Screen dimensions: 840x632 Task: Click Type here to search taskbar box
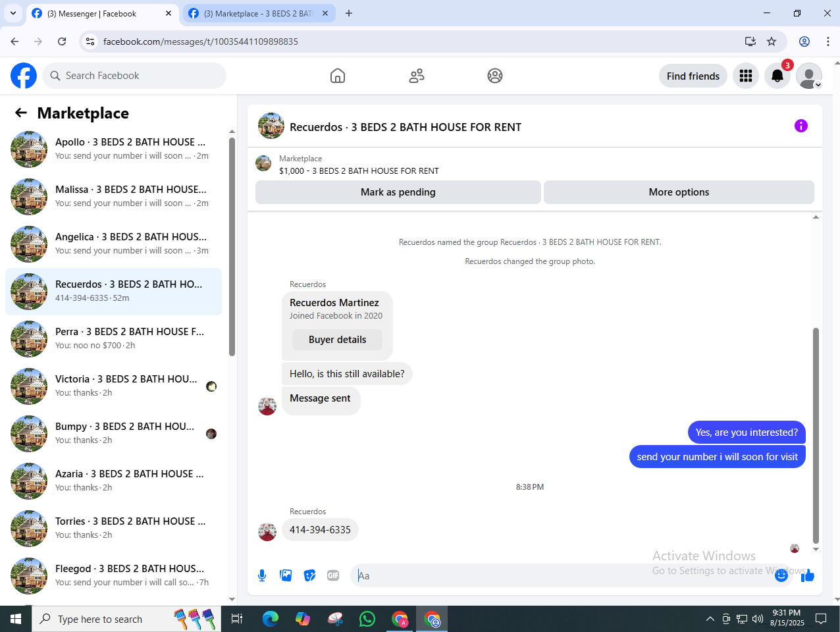click(x=126, y=619)
